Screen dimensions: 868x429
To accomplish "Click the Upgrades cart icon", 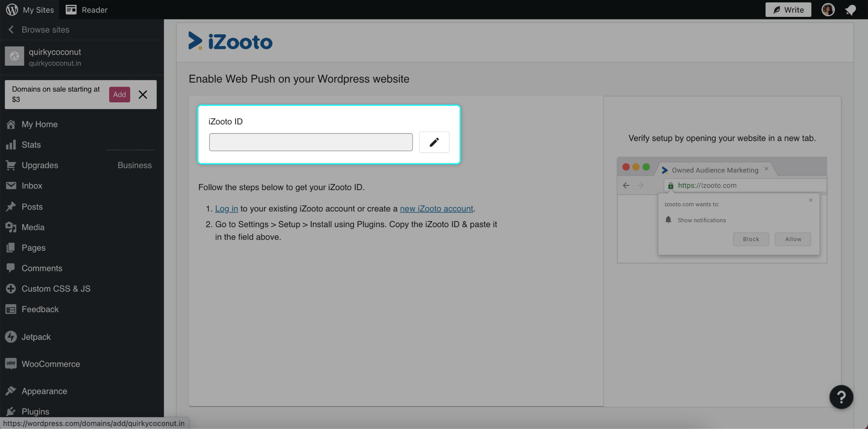I will [11, 166].
